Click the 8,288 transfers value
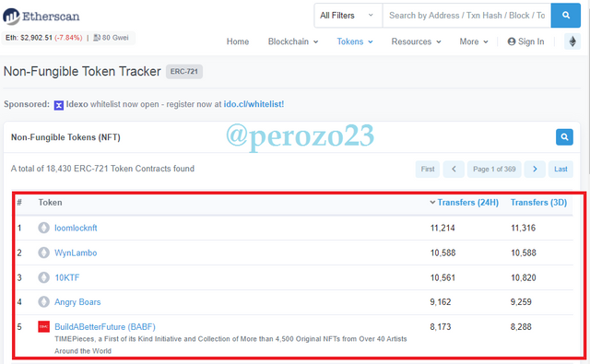Image resolution: width=590 pixels, height=364 pixels. tap(521, 327)
